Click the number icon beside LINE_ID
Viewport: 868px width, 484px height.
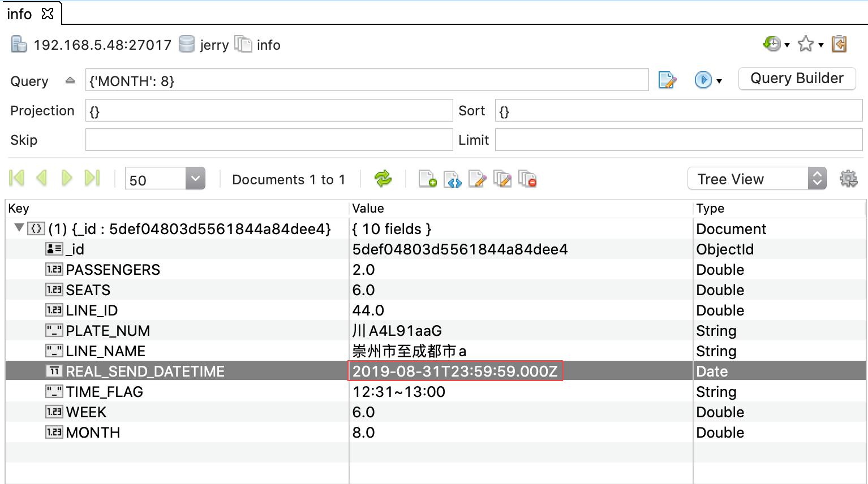click(54, 310)
